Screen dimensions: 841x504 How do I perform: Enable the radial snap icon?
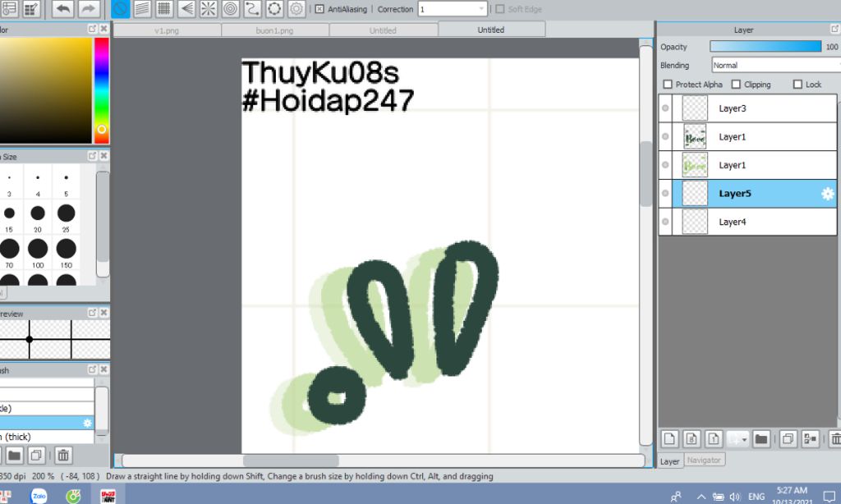point(208,8)
